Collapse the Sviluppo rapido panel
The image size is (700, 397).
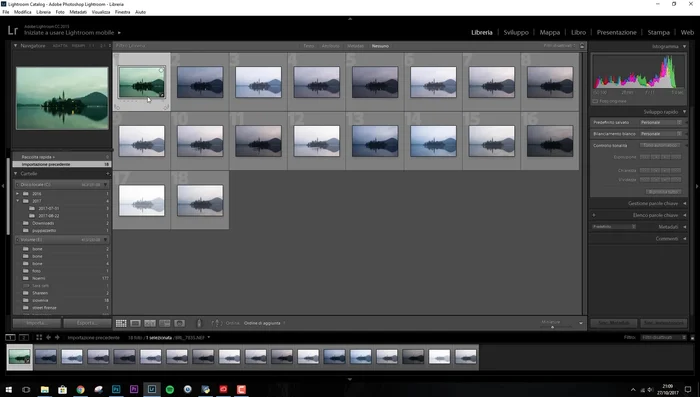pos(684,112)
